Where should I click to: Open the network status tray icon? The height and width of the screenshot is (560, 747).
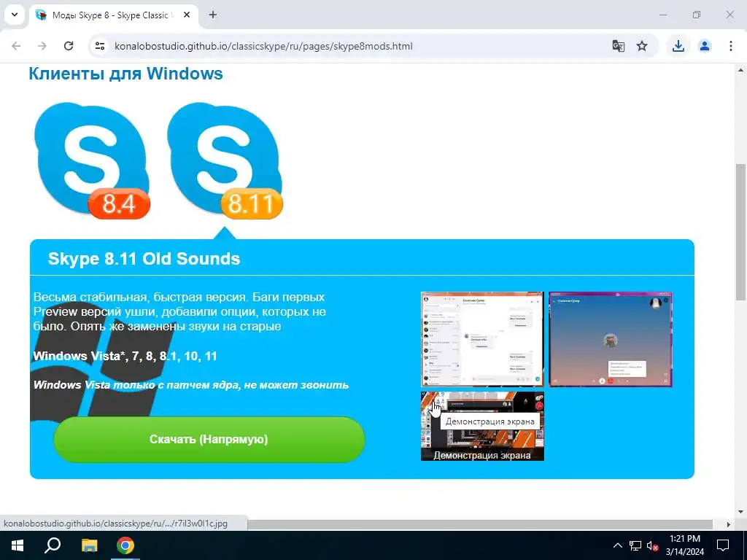[635, 545]
